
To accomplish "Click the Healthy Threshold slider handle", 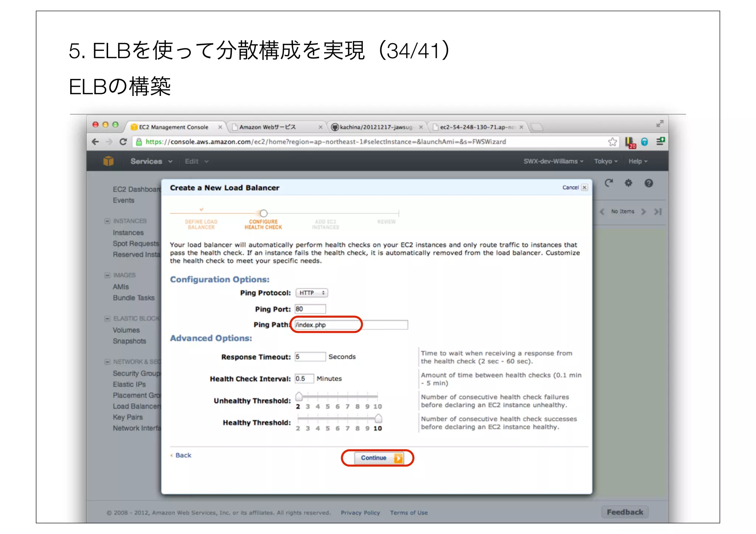I will click(x=378, y=418).
